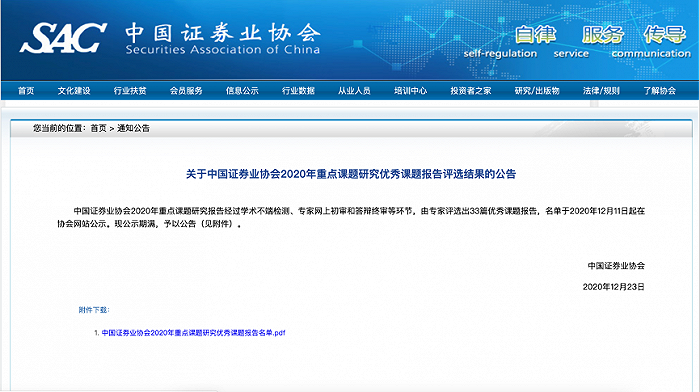Open 了解协会 navigation item
Viewport: 700px width, 392px height.
point(659,91)
